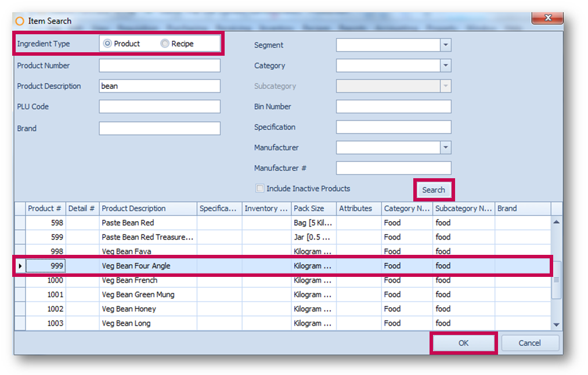Focus the Product Description field containing bean
588x375 pixels.
[160, 86]
